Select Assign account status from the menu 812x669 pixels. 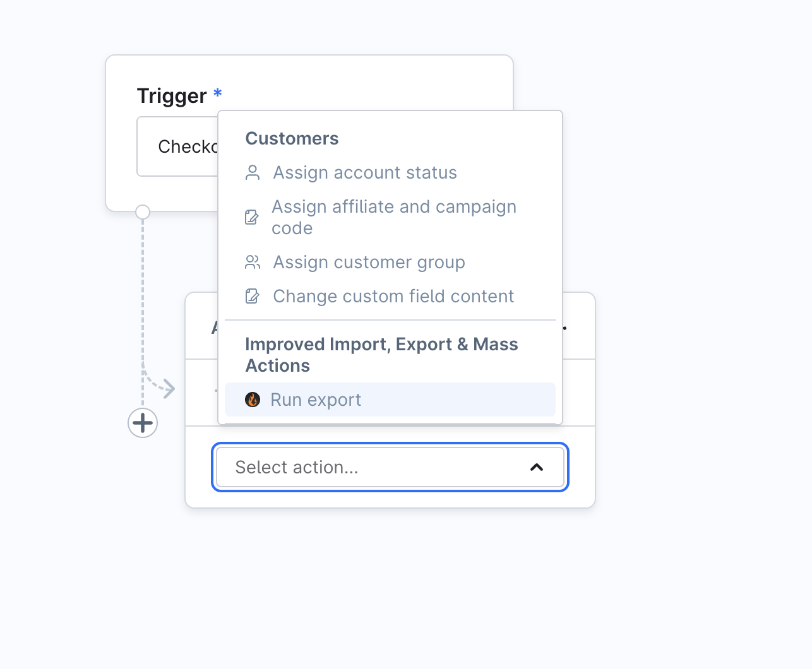point(364,172)
